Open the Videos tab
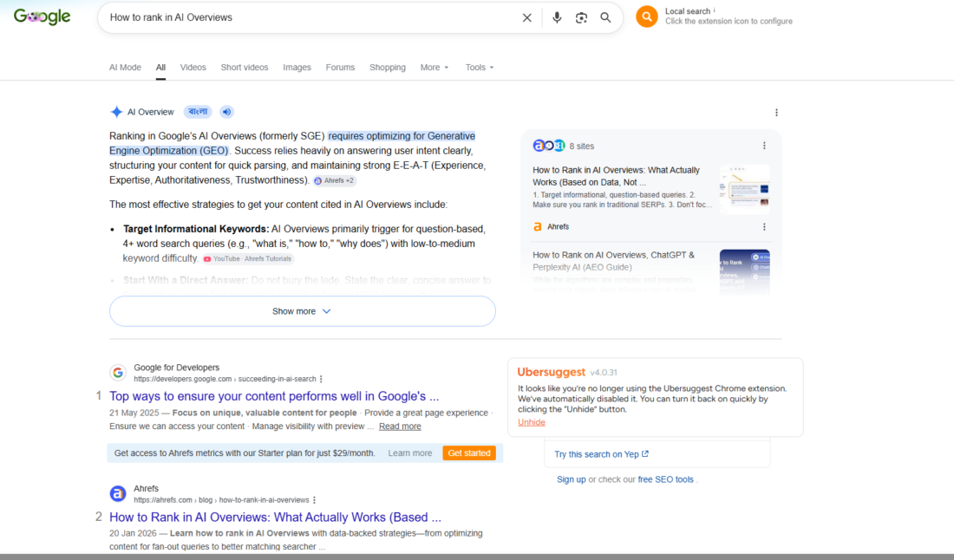 click(x=193, y=68)
